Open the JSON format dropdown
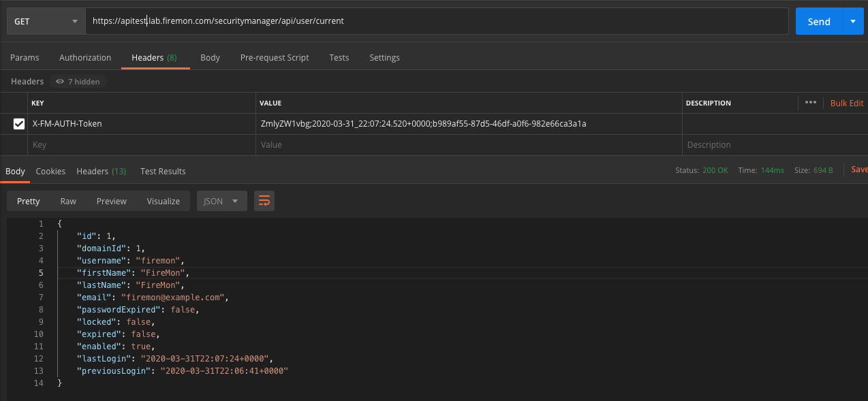The height and width of the screenshot is (401, 868). coord(221,201)
